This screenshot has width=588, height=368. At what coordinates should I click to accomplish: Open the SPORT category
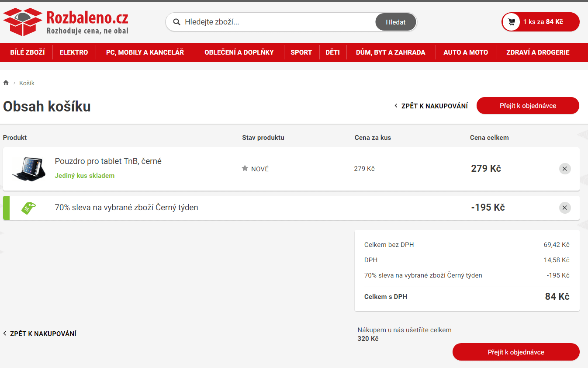pos(301,52)
